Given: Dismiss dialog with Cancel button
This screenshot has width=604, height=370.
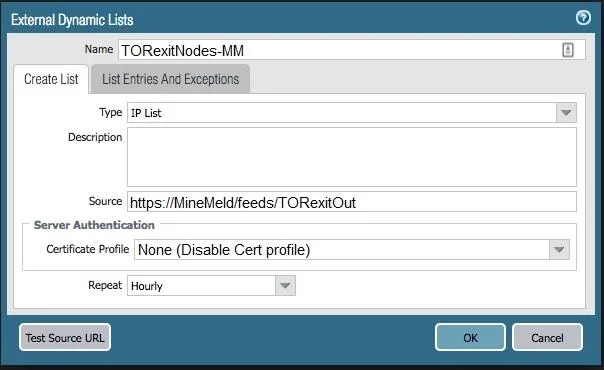Looking at the screenshot, I should (x=547, y=337).
